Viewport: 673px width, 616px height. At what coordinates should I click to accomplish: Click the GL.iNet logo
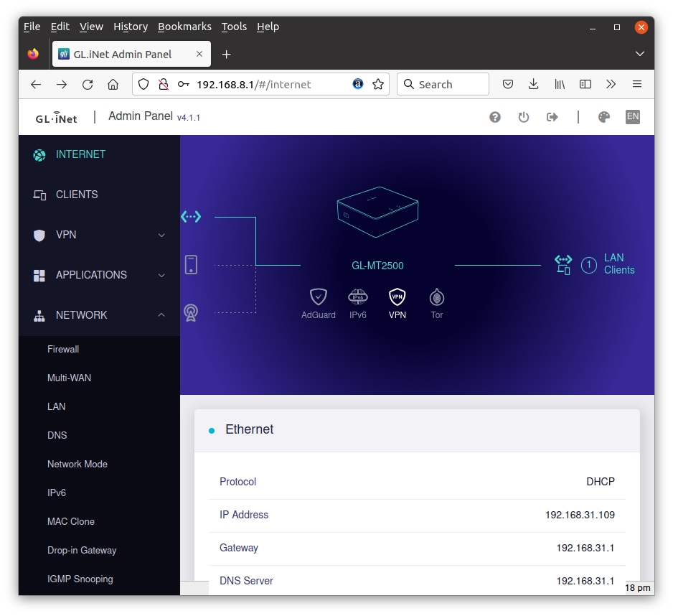click(x=56, y=118)
